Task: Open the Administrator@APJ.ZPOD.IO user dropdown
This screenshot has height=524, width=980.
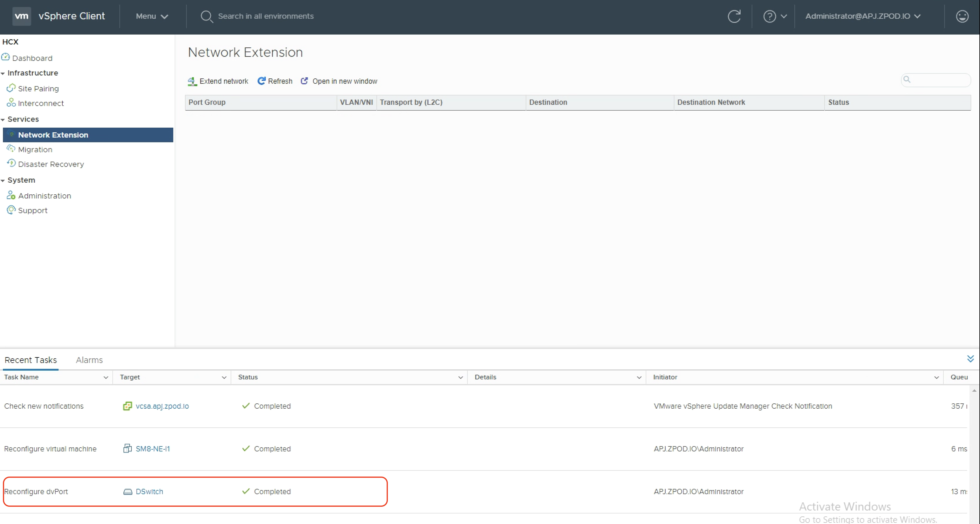Action: coord(862,16)
